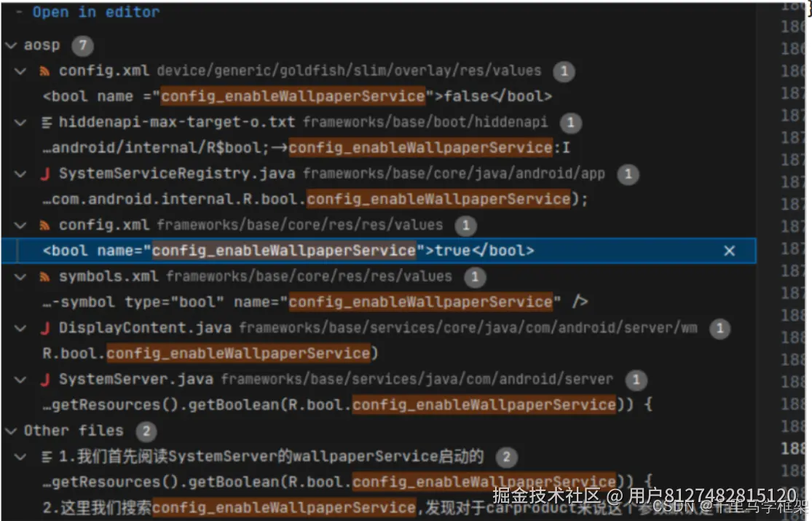Viewport: 812px width, 521px height.
Task: Click the path 'device/generic/goldfish/slim/overlay/res/values'
Action: point(349,71)
